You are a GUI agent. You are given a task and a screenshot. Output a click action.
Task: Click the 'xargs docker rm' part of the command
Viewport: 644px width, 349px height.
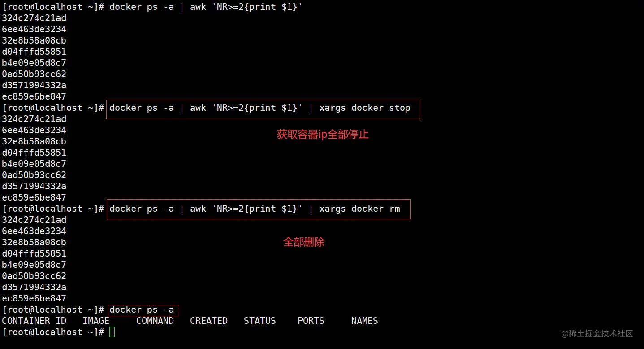[359, 209]
